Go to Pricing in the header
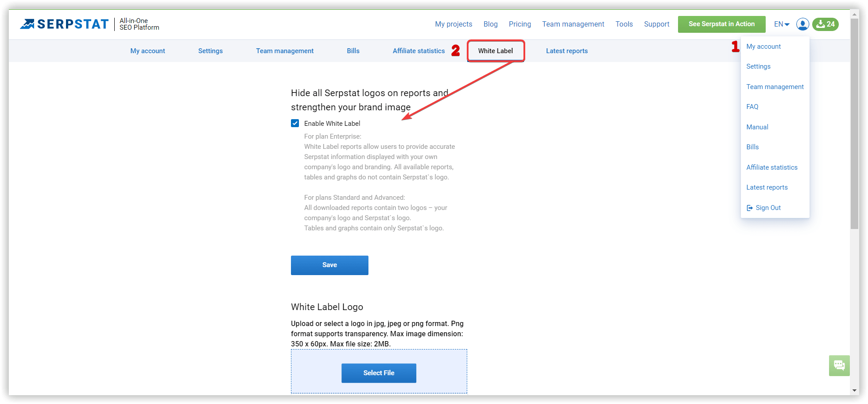Image resolution: width=868 pixels, height=404 pixels. (x=520, y=24)
